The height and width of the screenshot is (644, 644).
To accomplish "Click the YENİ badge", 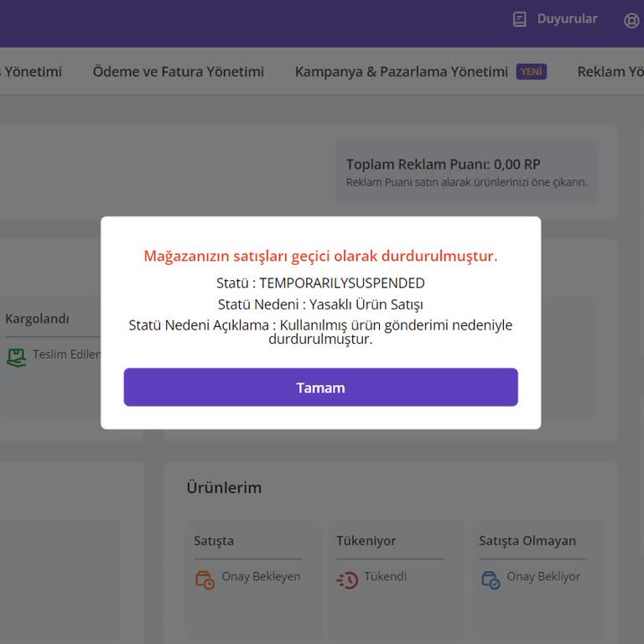I will tap(531, 71).
